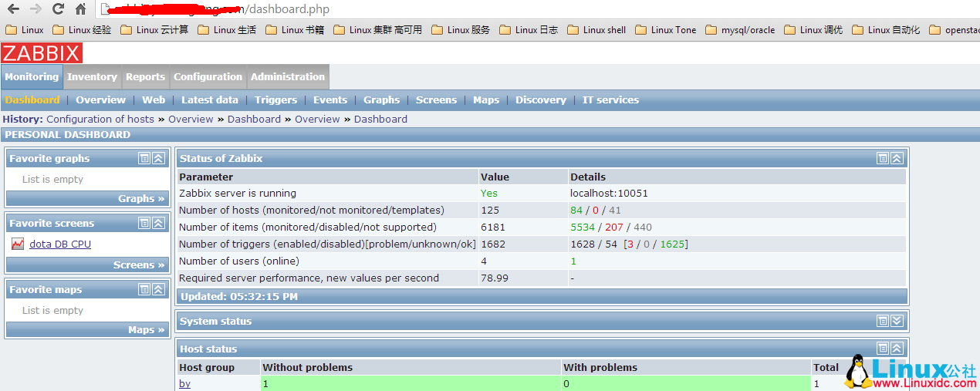This screenshot has width=980, height=391.
Task: Switch to the Reports tab
Action: 145,76
